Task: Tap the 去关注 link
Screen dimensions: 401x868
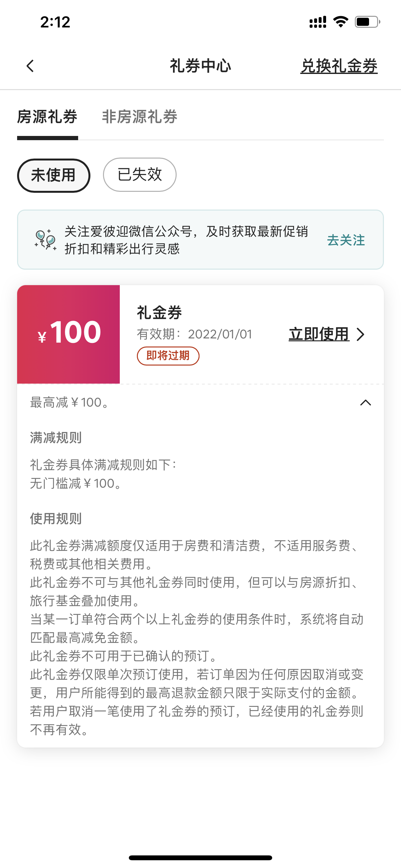Action: coord(346,240)
